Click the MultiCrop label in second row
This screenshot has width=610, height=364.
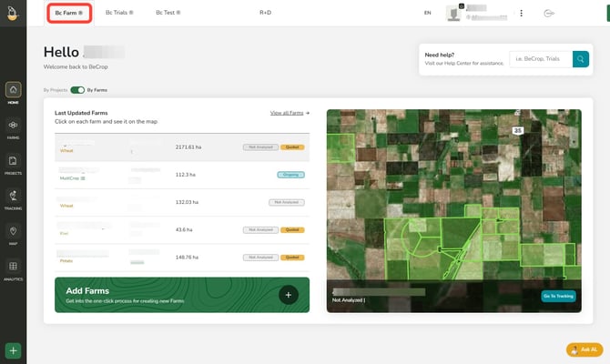69,178
